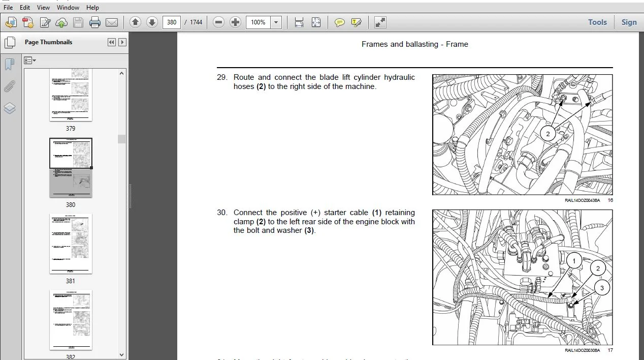644x360 pixels.
Task: Click the thumbnails panel scrollbar handle
Action: click(122, 139)
